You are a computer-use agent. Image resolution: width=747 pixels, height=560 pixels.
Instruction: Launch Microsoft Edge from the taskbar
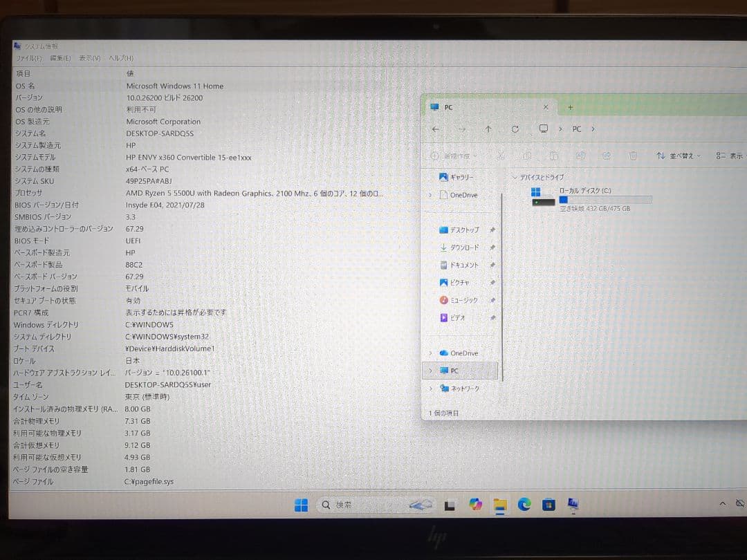point(524,504)
